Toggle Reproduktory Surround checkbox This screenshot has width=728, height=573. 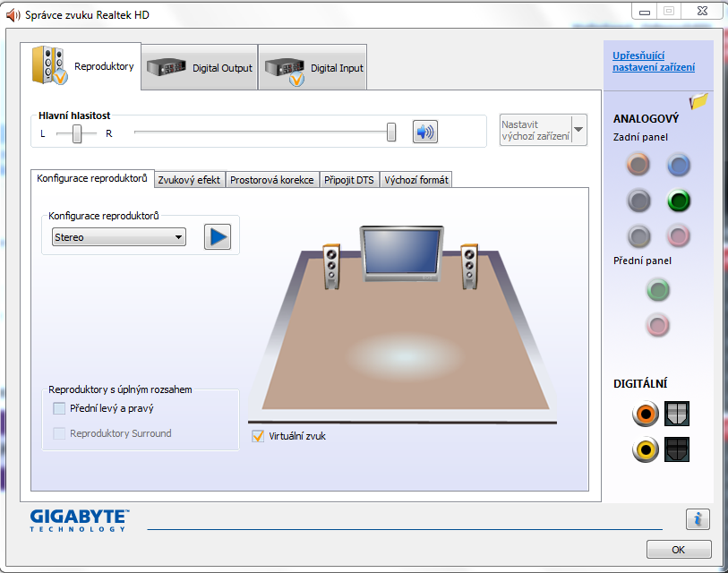[59, 433]
